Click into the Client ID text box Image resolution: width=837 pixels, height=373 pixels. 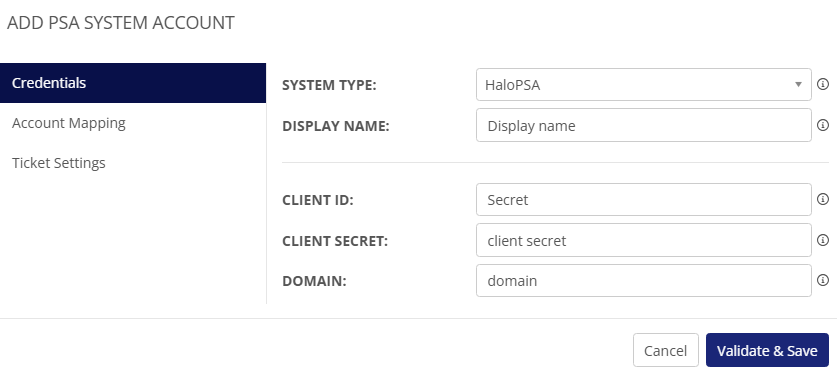tap(644, 200)
